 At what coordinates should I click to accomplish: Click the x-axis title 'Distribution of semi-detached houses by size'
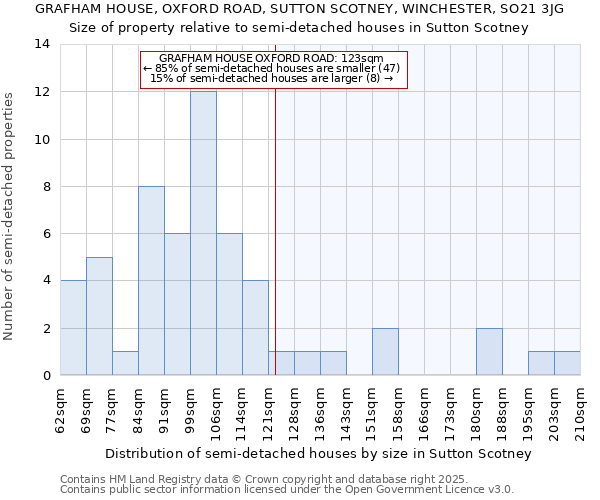(318, 453)
